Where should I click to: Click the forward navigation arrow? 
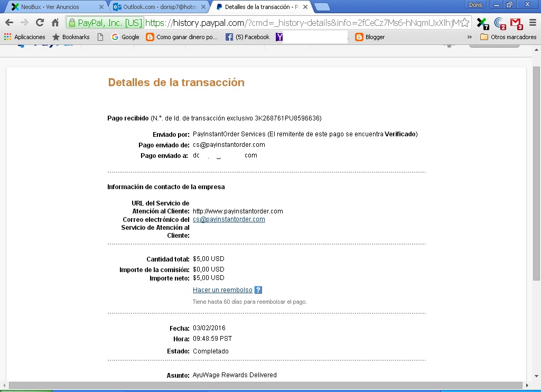pos(24,23)
